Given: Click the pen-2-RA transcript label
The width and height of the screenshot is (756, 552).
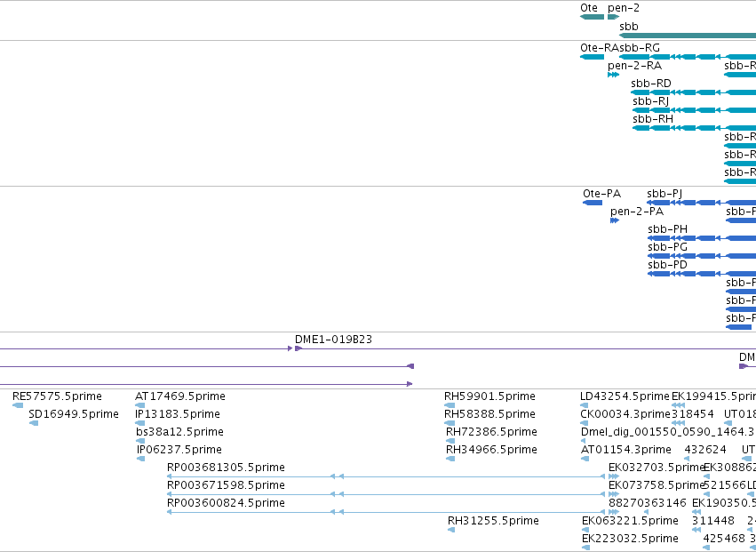Looking at the screenshot, I should click(x=634, y=66).
